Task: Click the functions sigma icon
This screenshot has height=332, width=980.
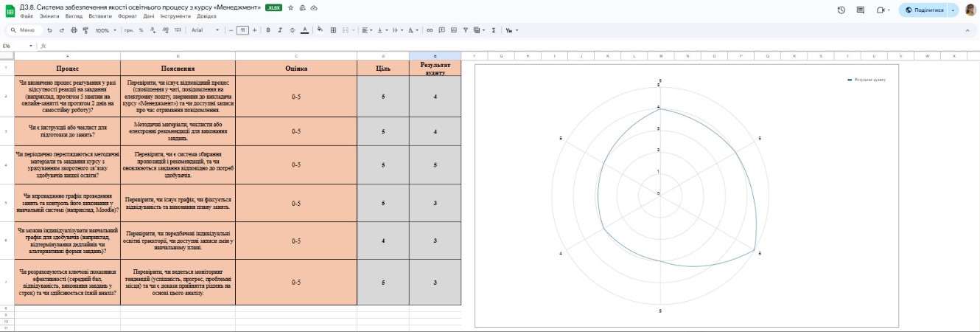Action: pos(494,30)
